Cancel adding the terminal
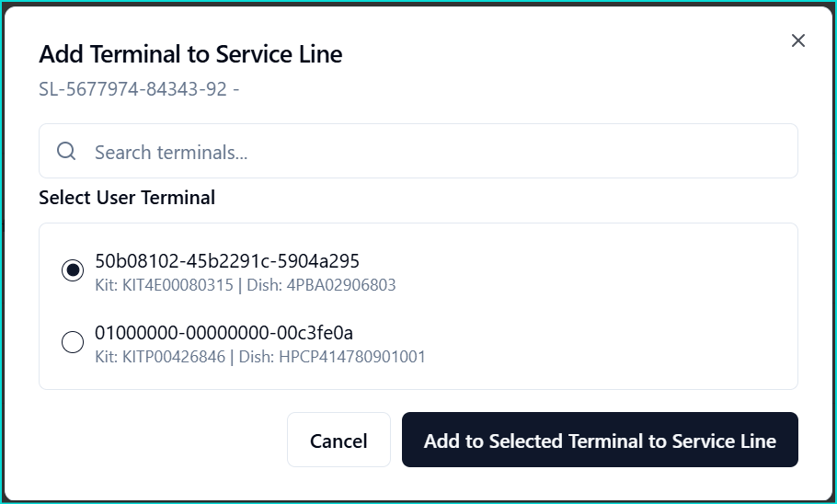The height and width of the screenshot is (504, 837). (339, 440)
